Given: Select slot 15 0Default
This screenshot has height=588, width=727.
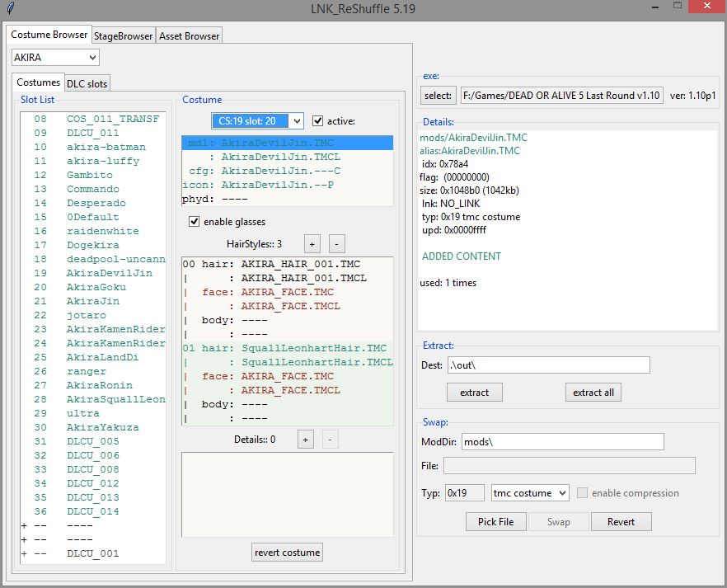Looking at the screenshot, I should tap(92, 217).
